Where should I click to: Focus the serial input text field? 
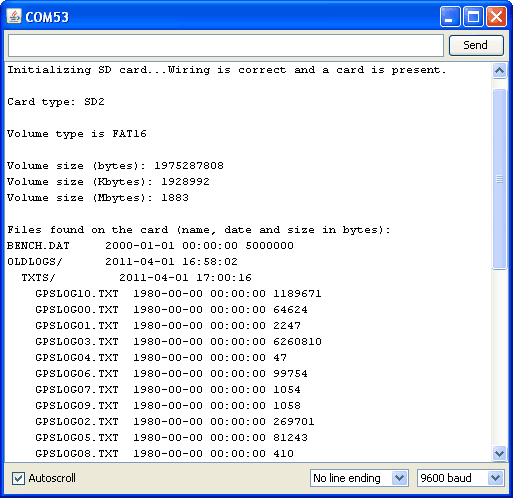[226, 45]
